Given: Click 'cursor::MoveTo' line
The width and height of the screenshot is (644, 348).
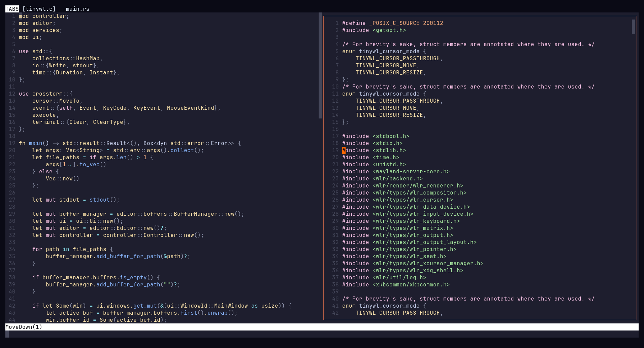Looking at the screenshot, I should point(57,101).
